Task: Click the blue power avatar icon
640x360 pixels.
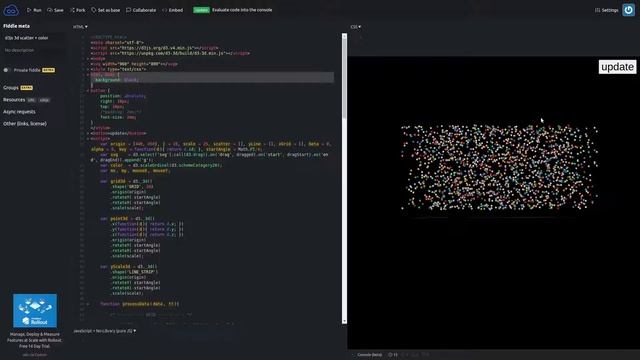Action: click(x=629, y=10)
